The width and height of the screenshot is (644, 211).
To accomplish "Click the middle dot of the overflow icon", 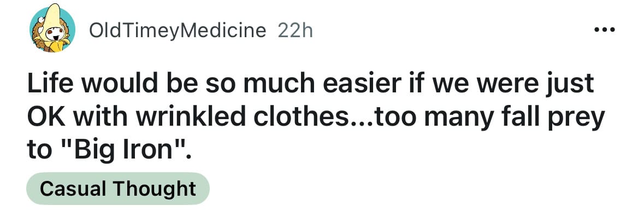I will click(x=605, y=30).
